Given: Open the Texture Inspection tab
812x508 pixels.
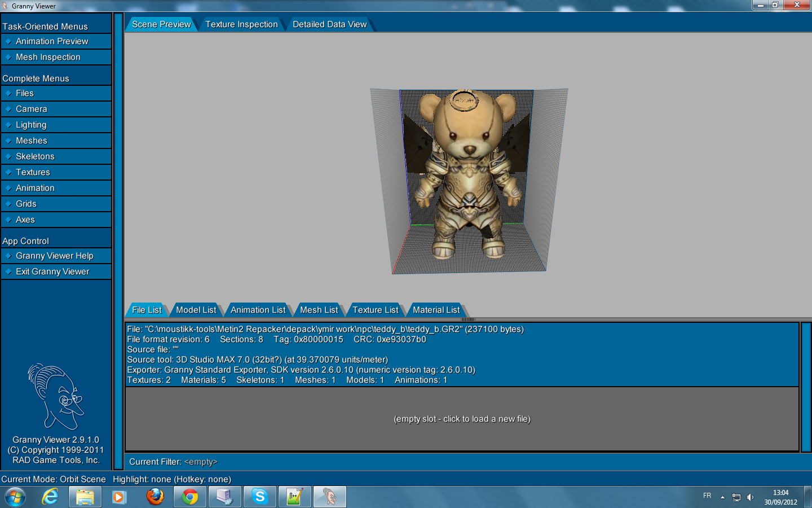Looking at the screenshot, I should (x=241, y=24).
